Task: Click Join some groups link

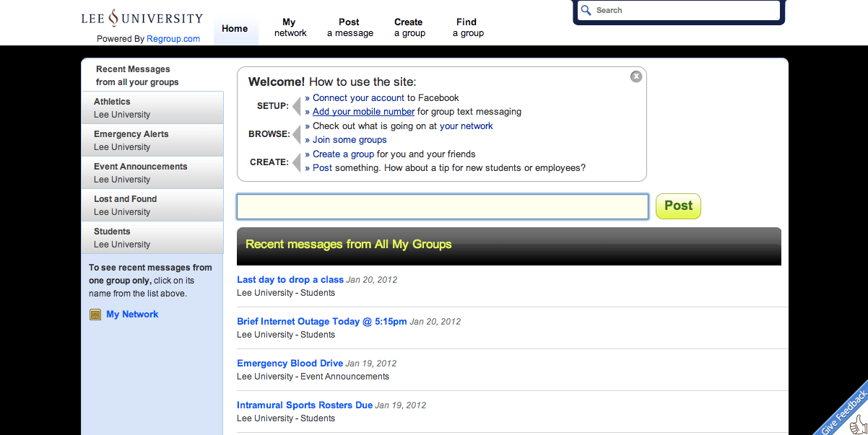Action: (x=350, y=140)
